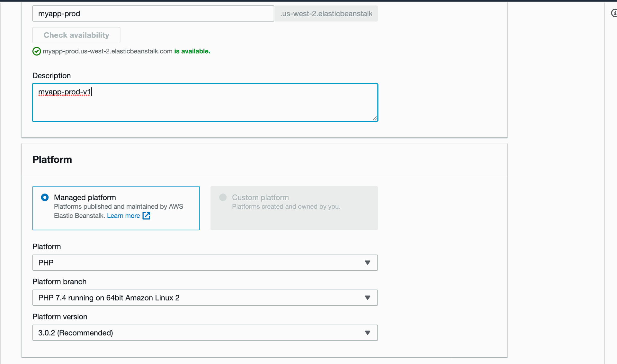Click inside the Description text area
This screenshot has height=364, width=617.
(205, 102)
